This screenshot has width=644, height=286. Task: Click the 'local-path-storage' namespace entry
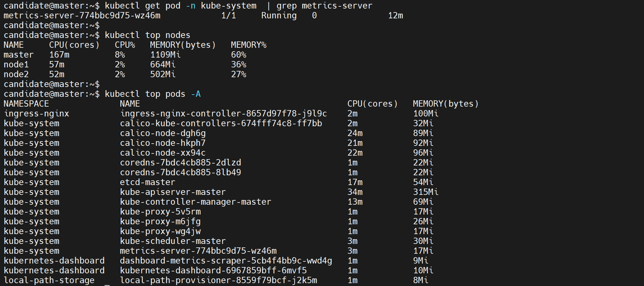[x=49, y=280]
